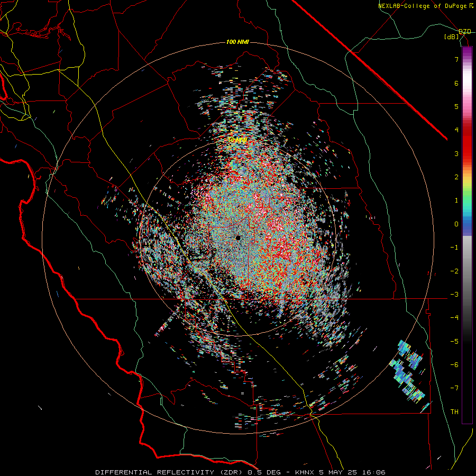476x476 pixels.
Task: Click the 4 dB value on the color scale
Action: tap(456, 130)
